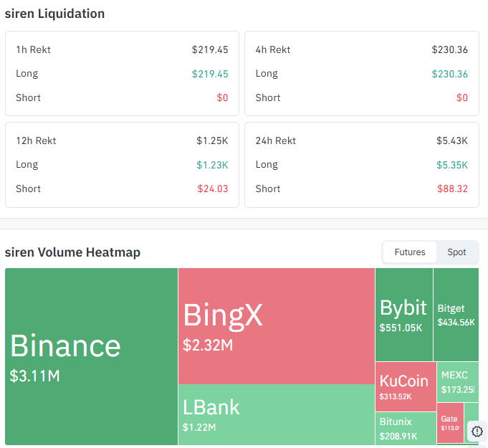The width and height of the screenshot is (488, 448).
Task: Click the Long label in 1h Rekt card
Action: point(27,74)
